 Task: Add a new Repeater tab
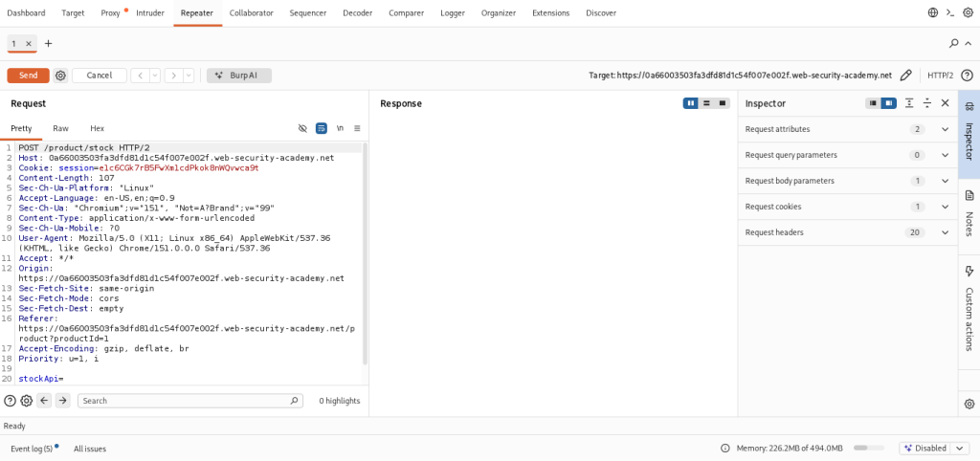48,44
